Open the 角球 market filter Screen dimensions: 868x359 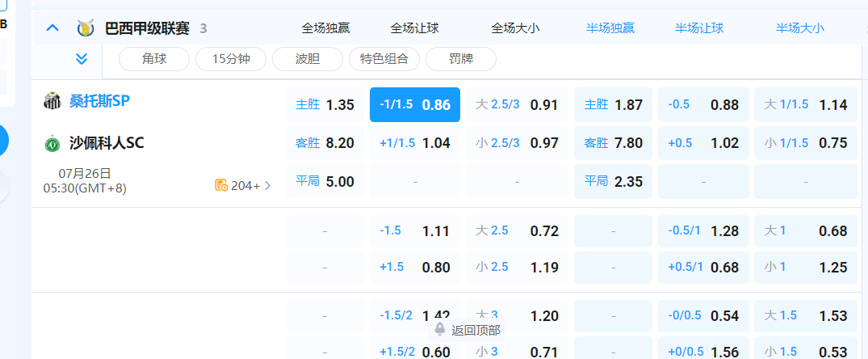click(154, 59)
